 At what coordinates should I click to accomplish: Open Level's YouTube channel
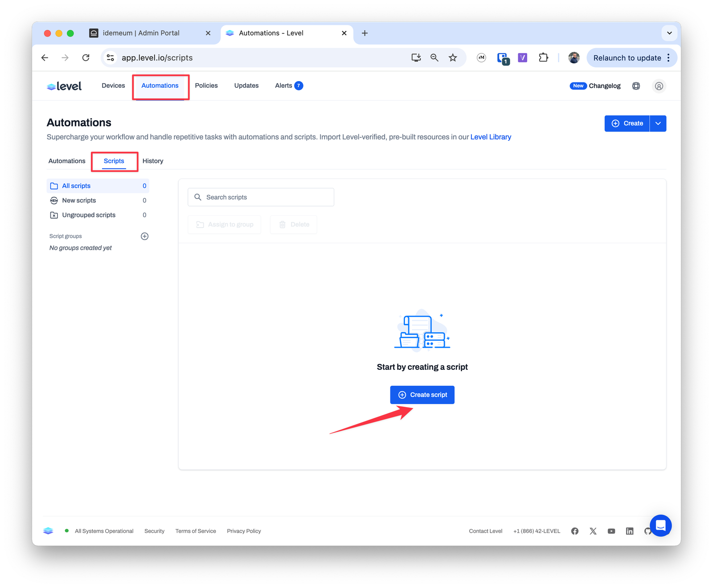pos(611,531)
